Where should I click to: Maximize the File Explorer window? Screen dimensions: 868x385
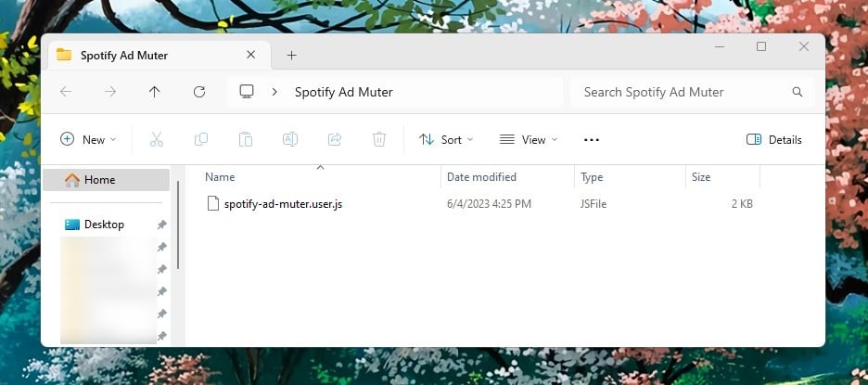pyautogui.click(x=761, y=47)
